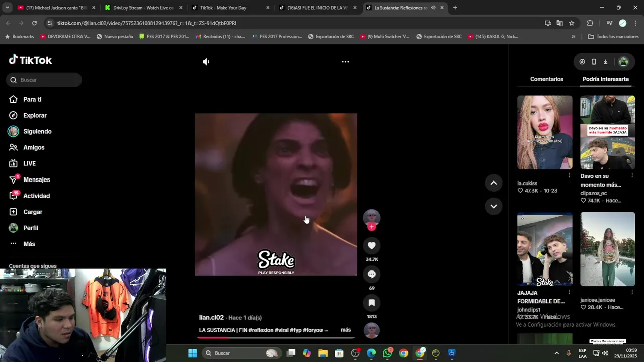The width and height of the screenshot is (644, 362).
Task: Click the taskbar Buscar search box
Action: click(242, 353)
